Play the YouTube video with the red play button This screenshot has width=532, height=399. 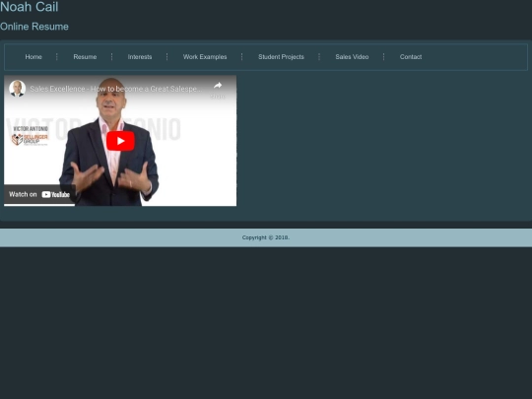point(120,141)
